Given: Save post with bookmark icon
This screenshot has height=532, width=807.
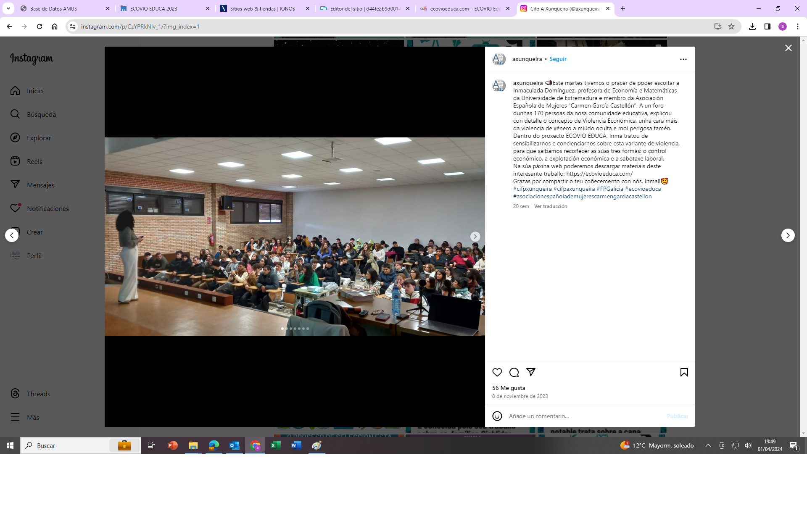Looking at the screenshot, I should click(684, 372).
